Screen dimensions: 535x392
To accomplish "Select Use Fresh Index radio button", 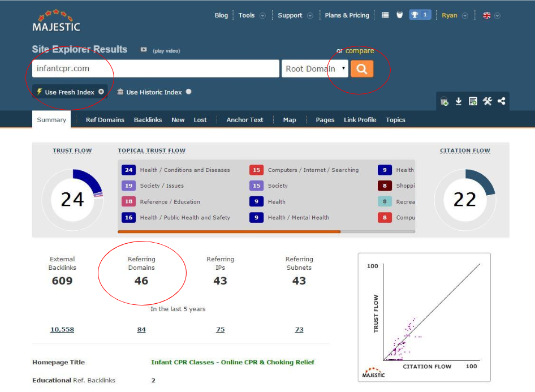I will [x=101, y=92].
